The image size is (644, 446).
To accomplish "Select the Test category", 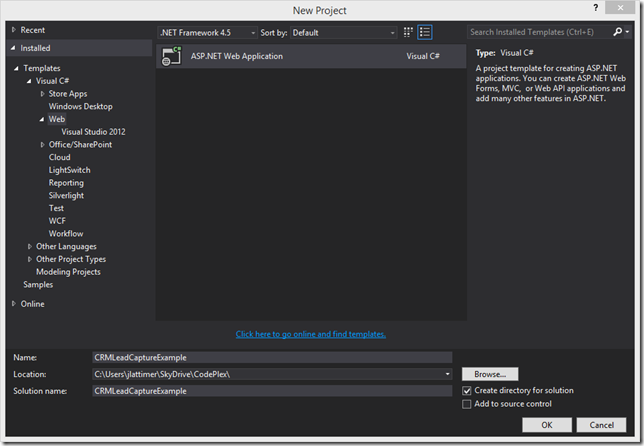I will (56, 208).
